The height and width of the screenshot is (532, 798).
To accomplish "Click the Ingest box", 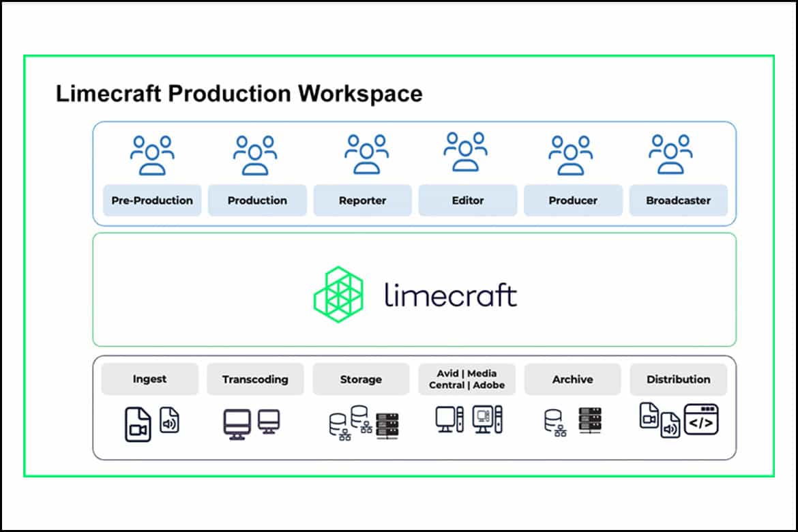I will (x=149, y=379).
